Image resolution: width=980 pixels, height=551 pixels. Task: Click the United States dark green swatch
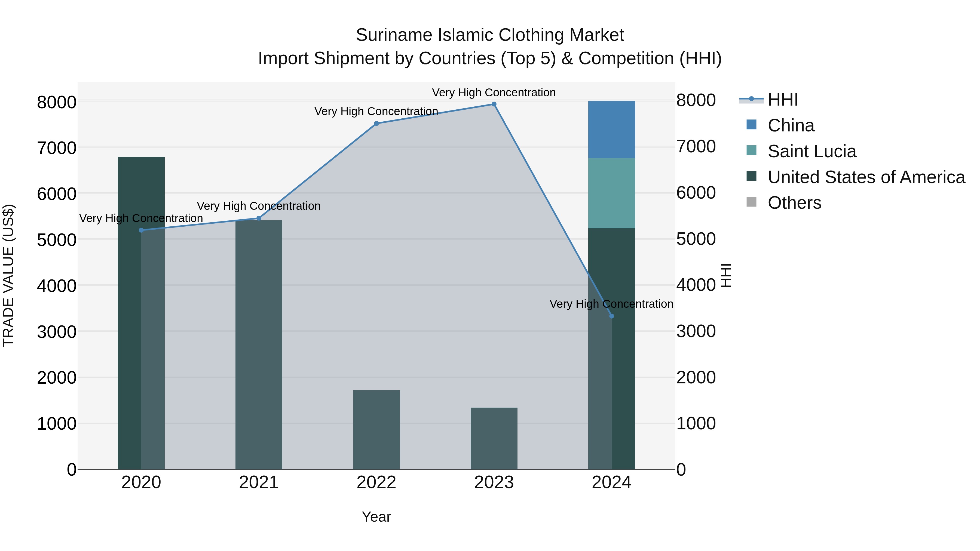(x=751, y=176)
